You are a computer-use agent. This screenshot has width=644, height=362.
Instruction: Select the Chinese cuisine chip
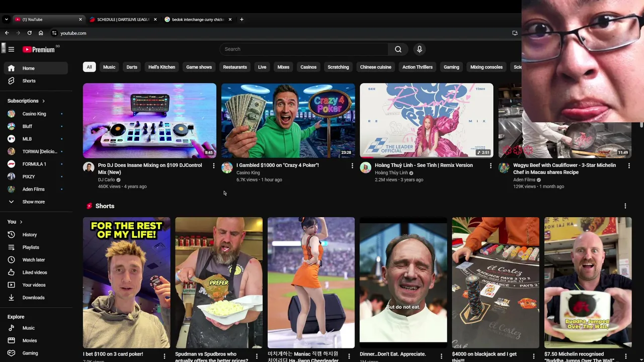click(x=375, y=67)
